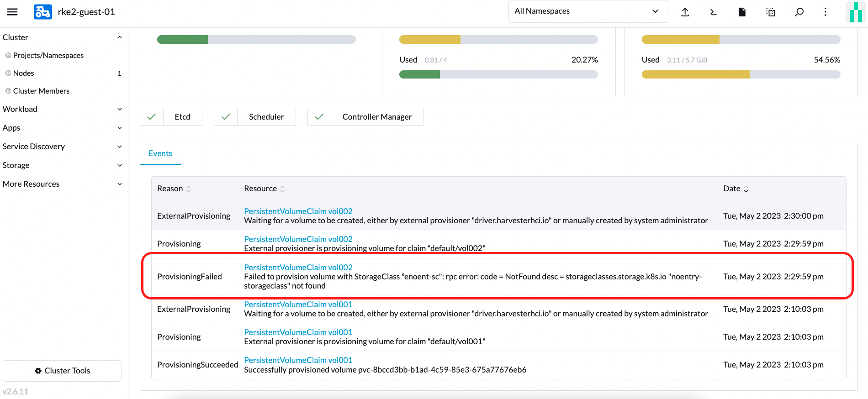Image resolution: width=868 pixels, height=399 pixels.
Task: Open the resource search magnifier icon
Action: click(x=799, y=12)
